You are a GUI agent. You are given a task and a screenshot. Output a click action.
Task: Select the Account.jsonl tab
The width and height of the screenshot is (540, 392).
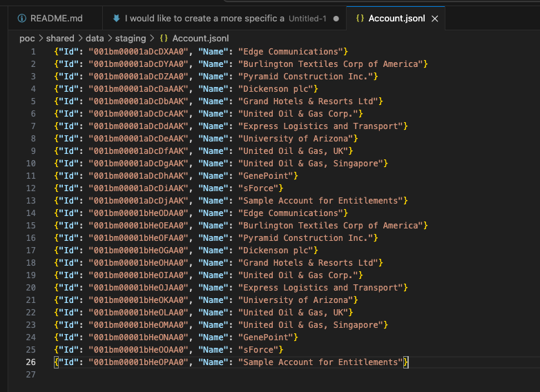click(x=396, y=19)
